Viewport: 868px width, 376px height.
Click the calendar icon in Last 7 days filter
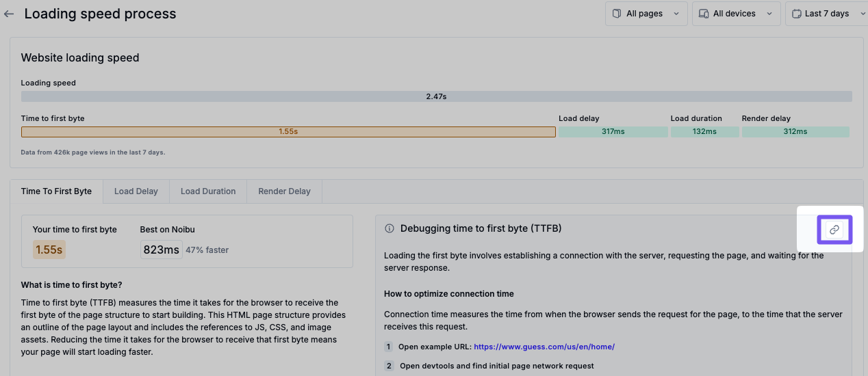(797, 14)
